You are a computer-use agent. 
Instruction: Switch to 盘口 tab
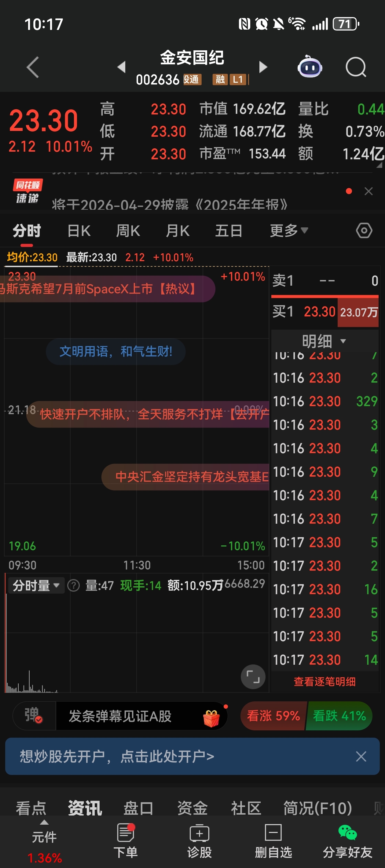tap(138, 808)
